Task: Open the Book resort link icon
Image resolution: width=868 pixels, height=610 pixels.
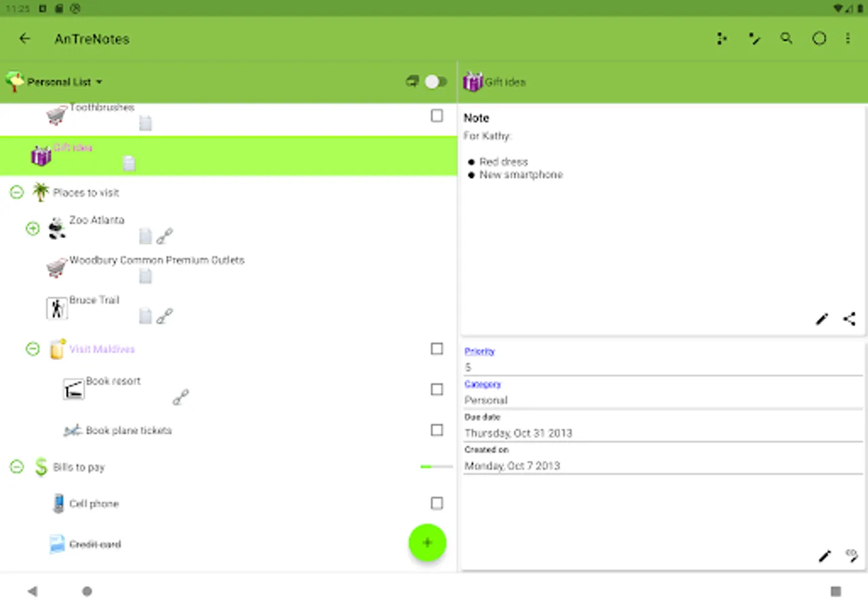Action: click(x=181, y=397)
